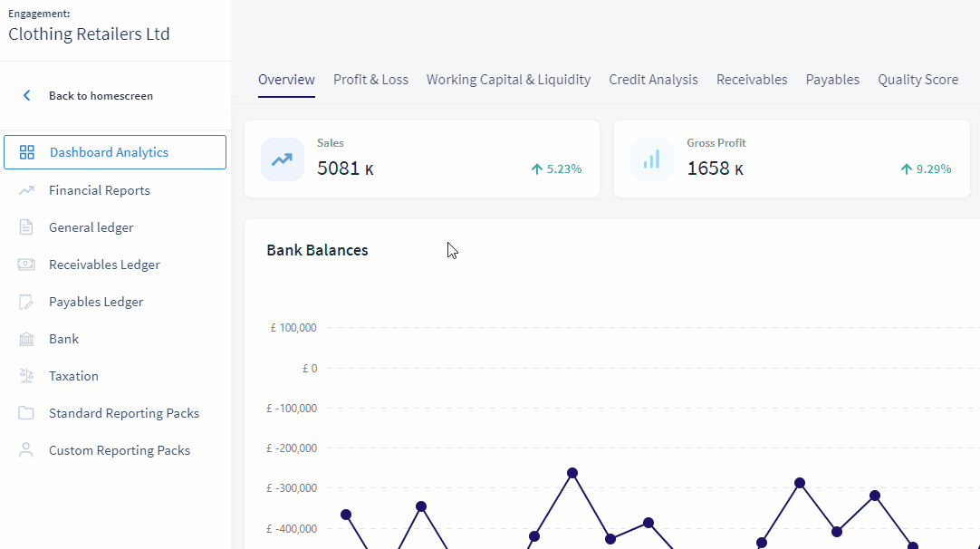
Task: Click the £ 0 axis label
Action: (310, 369)
